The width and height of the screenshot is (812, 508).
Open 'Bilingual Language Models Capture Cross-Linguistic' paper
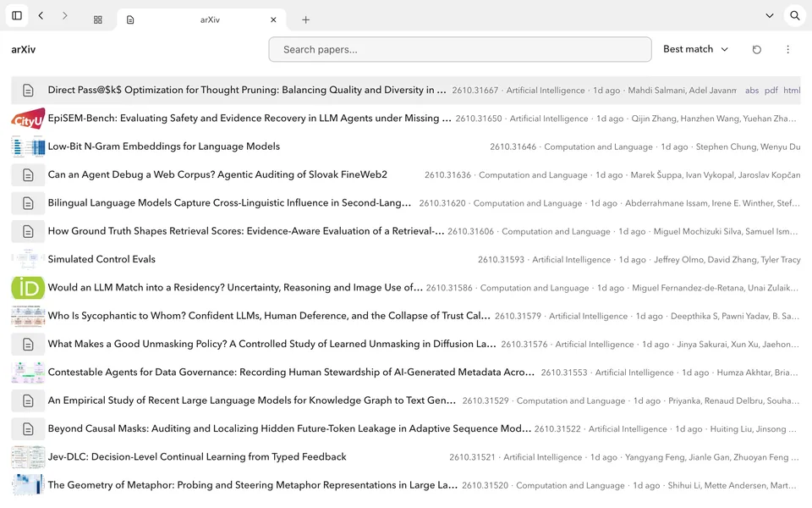[229, 203]
